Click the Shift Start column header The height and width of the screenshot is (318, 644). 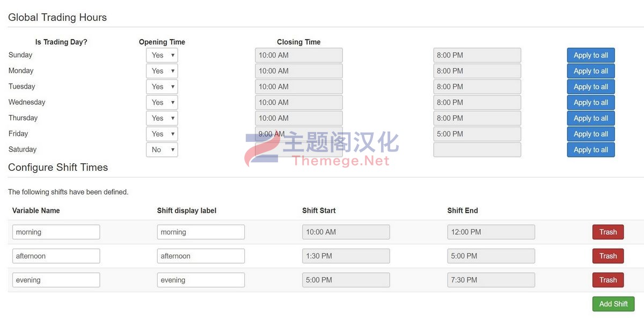319,211
